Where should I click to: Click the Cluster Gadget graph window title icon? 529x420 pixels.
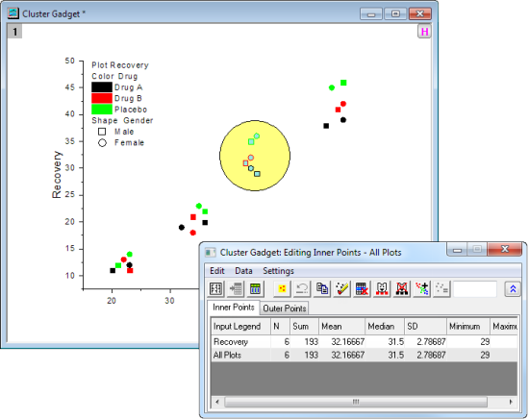[x=13, y=13]
